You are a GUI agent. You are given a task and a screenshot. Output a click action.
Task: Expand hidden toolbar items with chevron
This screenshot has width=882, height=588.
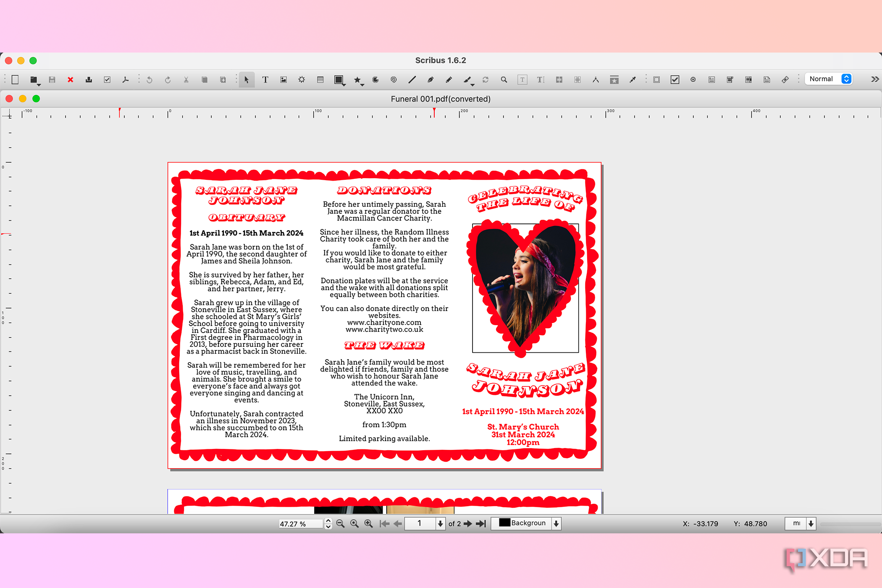click(x=874, y=79)
